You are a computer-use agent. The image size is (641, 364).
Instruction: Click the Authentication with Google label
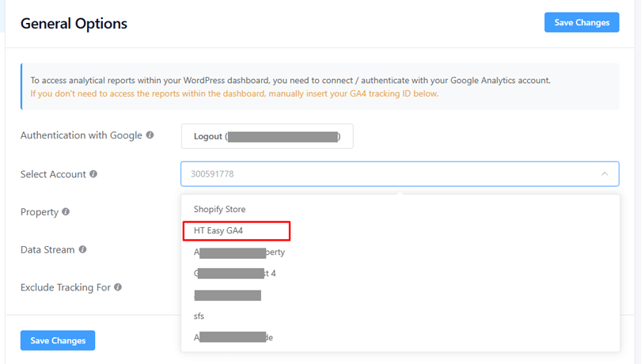82,135
